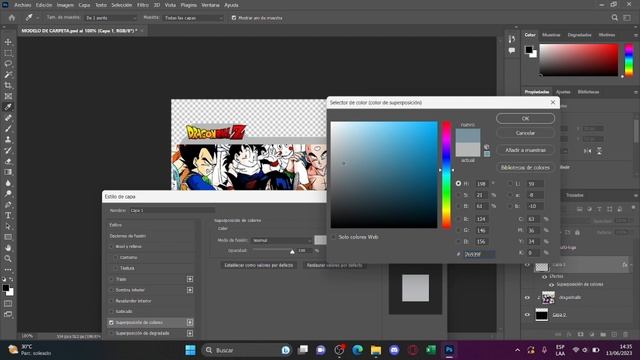
Task: Add another Superposición de degradado effect plus
Action: [190, 333]
